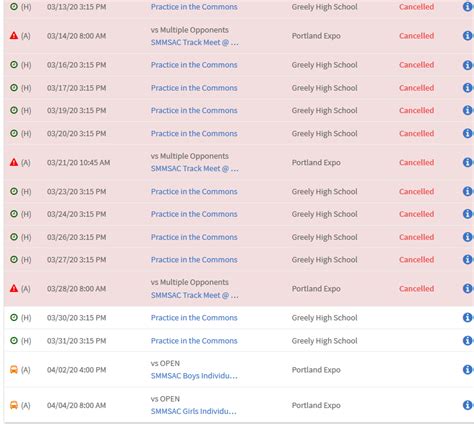Screen dimensions: 474x424
Task: Open info icon for 04/02/20 Boys event
Action: click(x=468, y=369)
